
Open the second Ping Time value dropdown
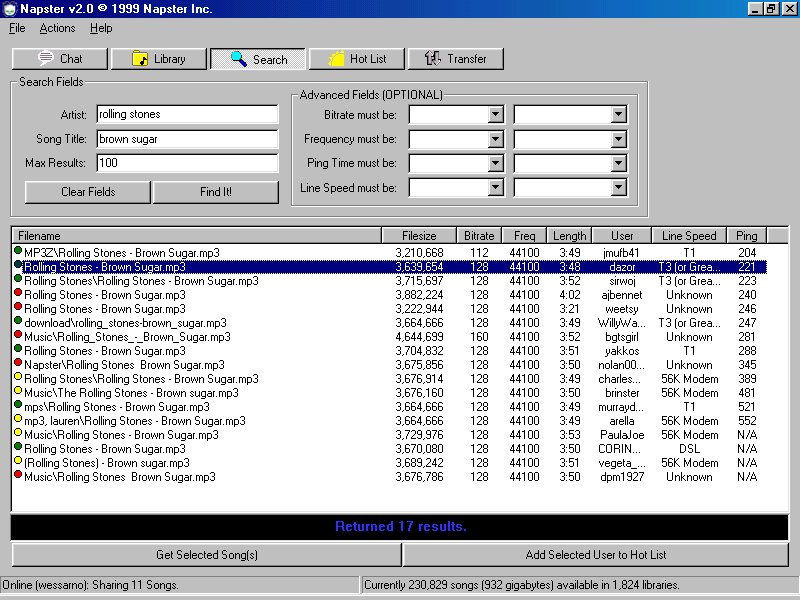tap(618, 163)
